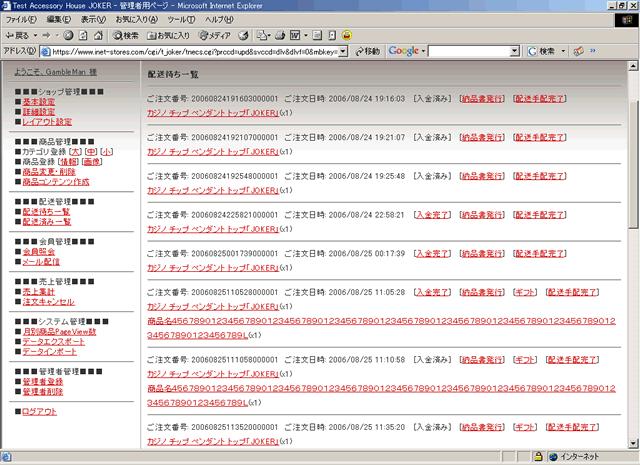Click the Go (移動) button beside address bar
This screenshot has width=640, height=465.
366,51
